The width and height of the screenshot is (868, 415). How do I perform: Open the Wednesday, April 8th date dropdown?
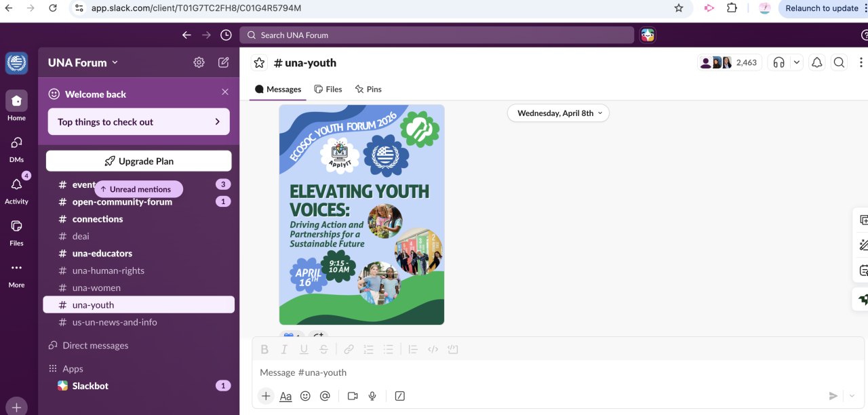pyautogui.click(x=558, y=113)
